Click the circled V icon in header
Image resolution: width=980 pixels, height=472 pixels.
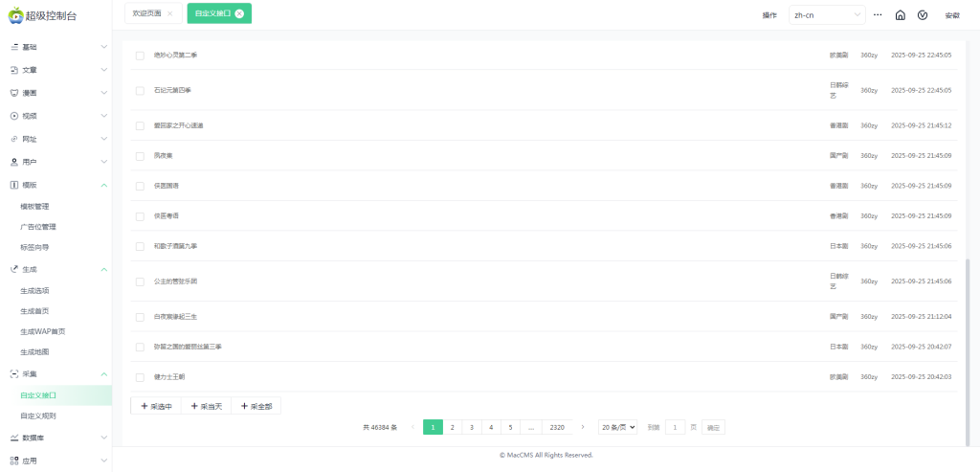pos(923,15)
